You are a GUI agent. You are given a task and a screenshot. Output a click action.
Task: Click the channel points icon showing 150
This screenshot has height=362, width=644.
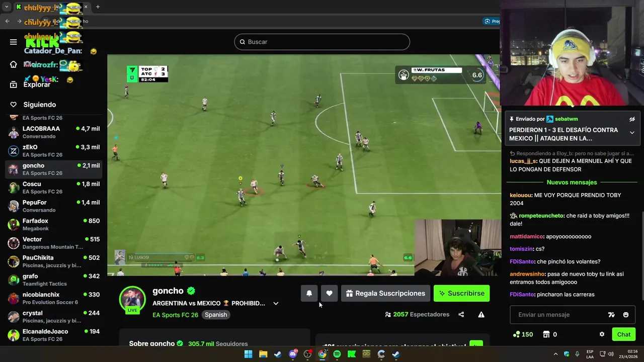click(x=516, y=334)
